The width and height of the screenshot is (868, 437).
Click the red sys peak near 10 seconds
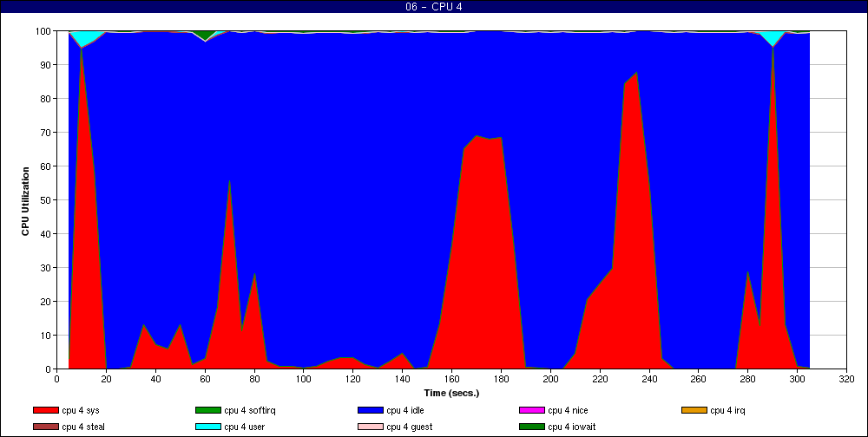[x=82, y=49]
